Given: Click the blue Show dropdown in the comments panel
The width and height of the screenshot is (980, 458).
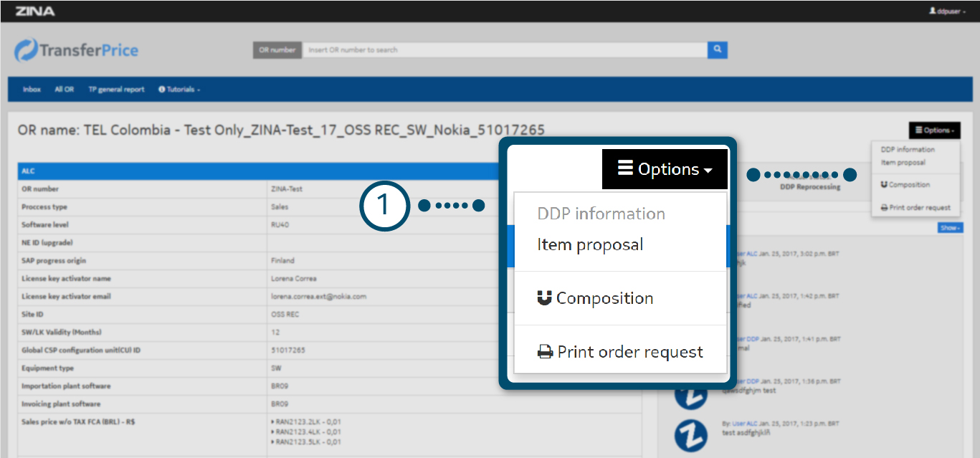Looking at the screenshot, I should 949,228.
